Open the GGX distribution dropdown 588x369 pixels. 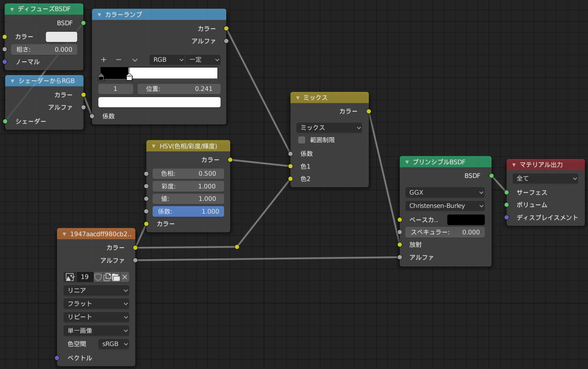[x=445, y=192]
